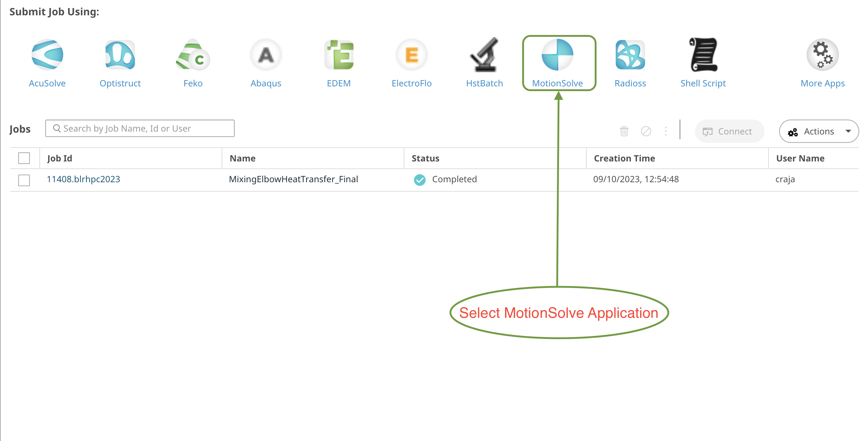Click the trash delete job icon
This screenshot has width=868, height=441.
tap(624, 131)
